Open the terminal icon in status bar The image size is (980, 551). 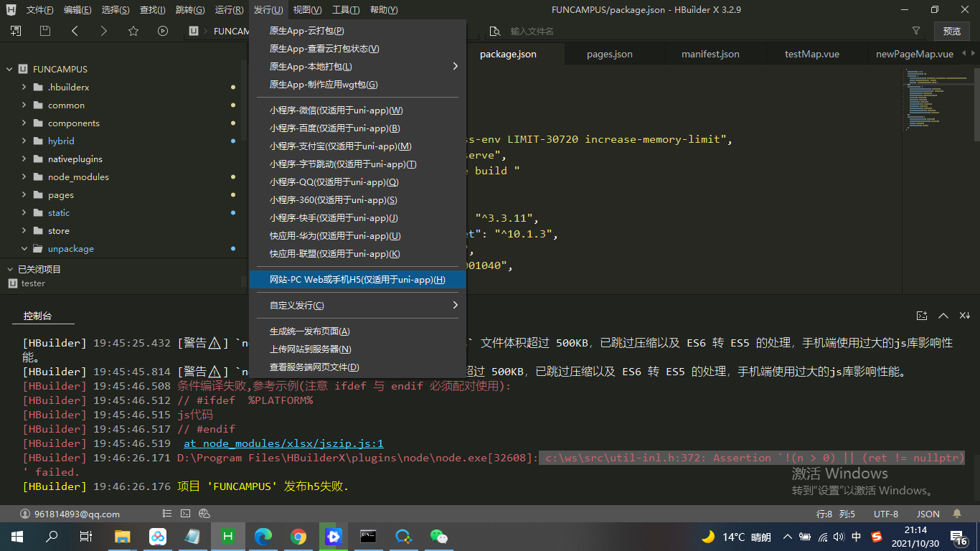pyautogui.click(x=186, y=514)
